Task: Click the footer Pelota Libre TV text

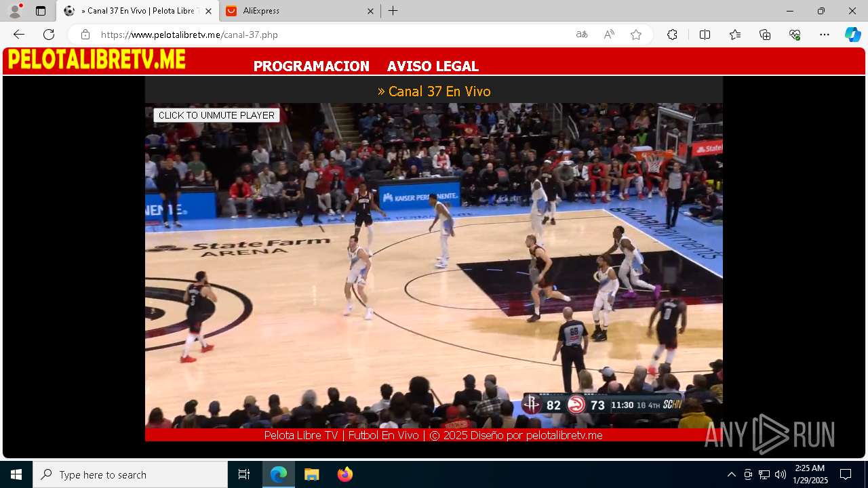Action: click(433, 435)
